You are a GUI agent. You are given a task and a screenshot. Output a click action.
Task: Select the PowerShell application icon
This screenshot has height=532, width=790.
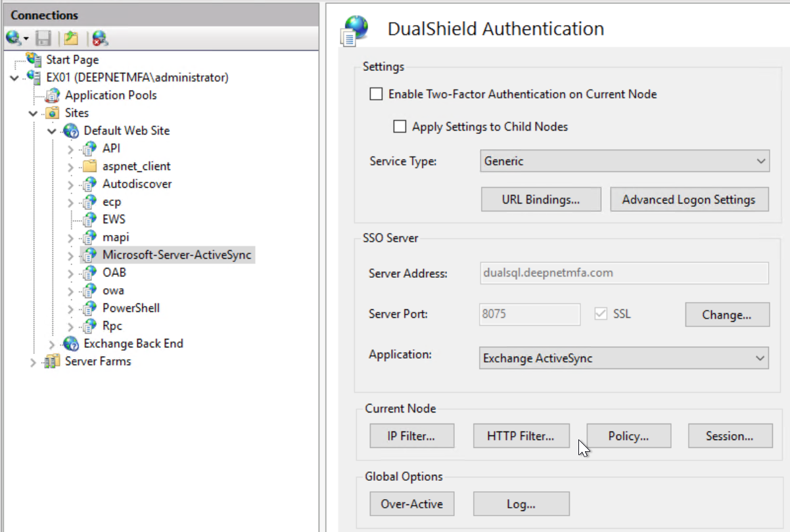click(91, 308)
